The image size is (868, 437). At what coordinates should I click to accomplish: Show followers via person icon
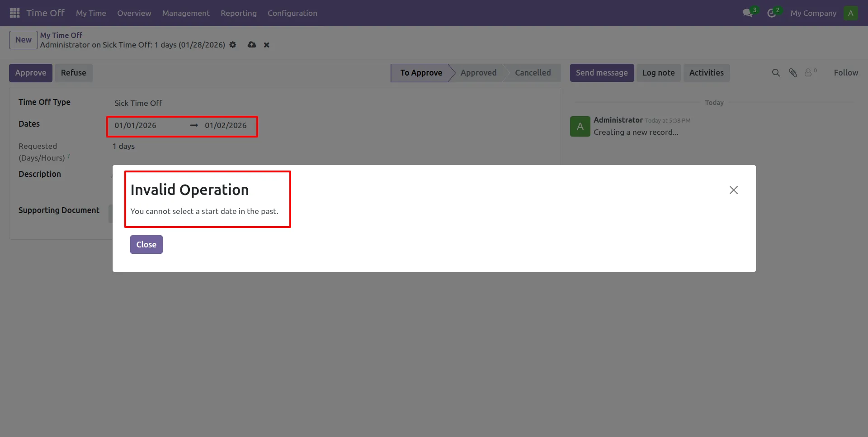(x=808, y=72)
